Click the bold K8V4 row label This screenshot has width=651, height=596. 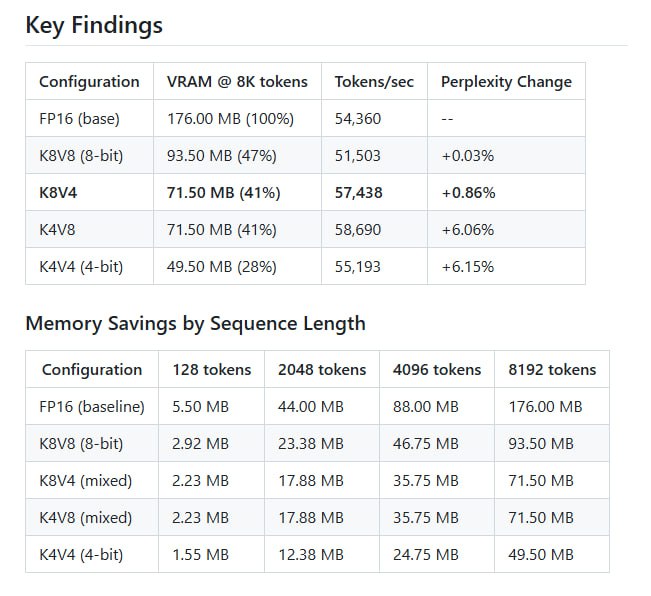click(x=61, y=193)
